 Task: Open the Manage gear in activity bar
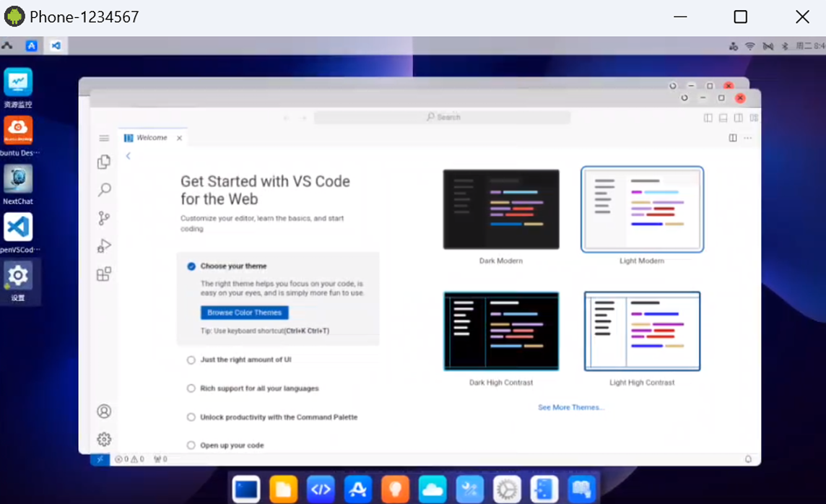[104, 439]
